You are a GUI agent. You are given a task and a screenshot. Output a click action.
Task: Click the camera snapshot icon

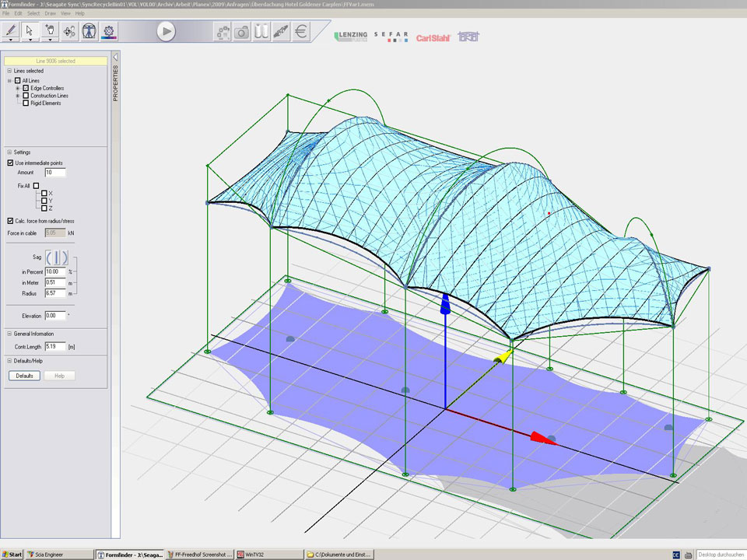tap(243, 32)
